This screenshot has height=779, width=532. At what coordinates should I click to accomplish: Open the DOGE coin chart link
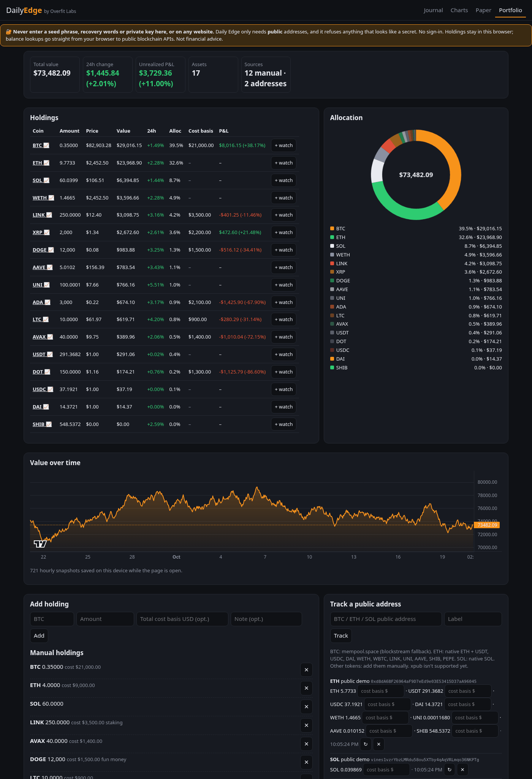(x=43, y=250)
